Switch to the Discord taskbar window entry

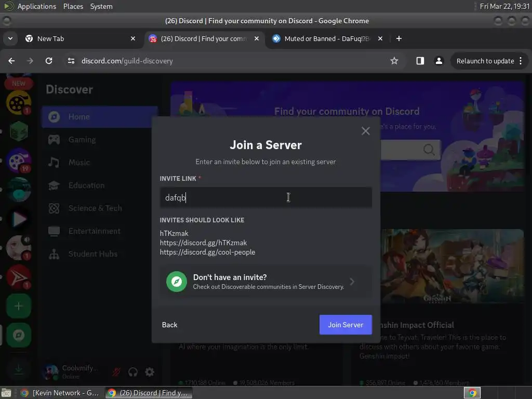[x=149, y=393]
